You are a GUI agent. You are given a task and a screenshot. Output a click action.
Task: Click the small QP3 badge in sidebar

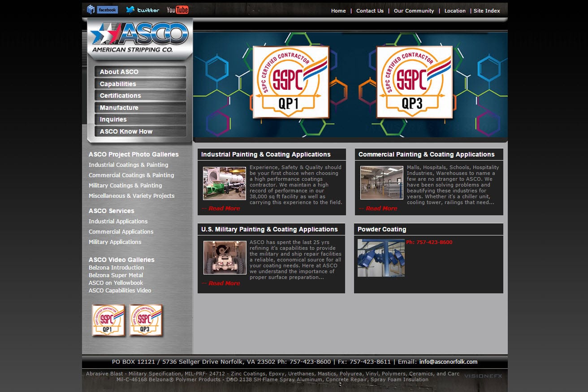[x=146, y=320]
